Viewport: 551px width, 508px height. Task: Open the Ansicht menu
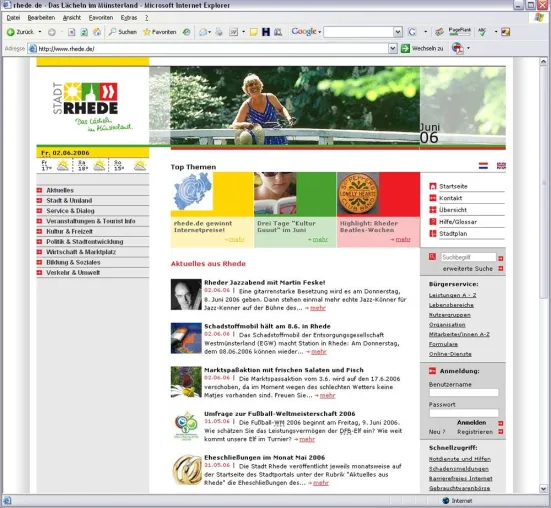[72, 18]
